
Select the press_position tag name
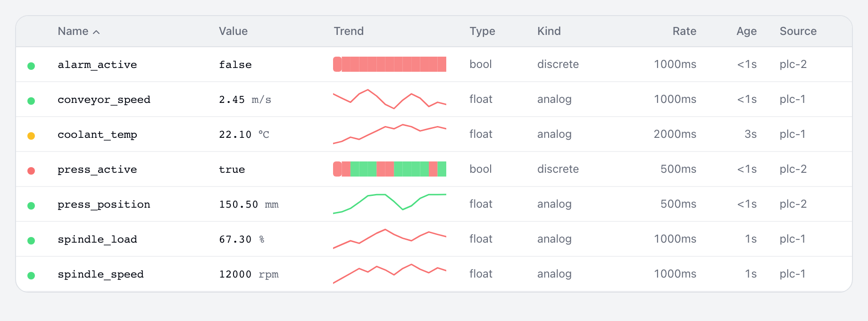[x=104, y=204]
